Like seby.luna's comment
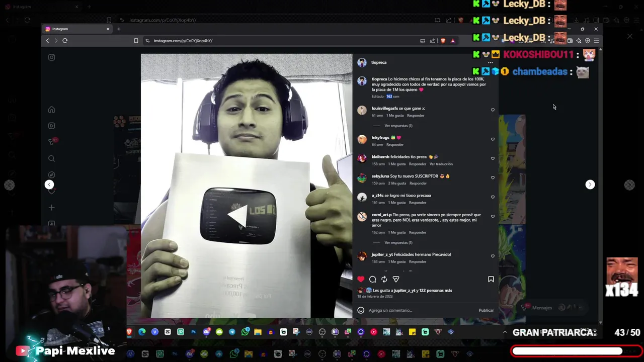The image size is (644, 362). tap(493, 177)
